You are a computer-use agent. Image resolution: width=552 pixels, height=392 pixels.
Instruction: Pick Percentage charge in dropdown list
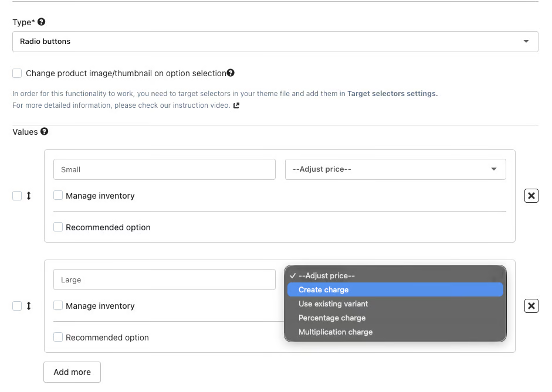coord(332,318)
